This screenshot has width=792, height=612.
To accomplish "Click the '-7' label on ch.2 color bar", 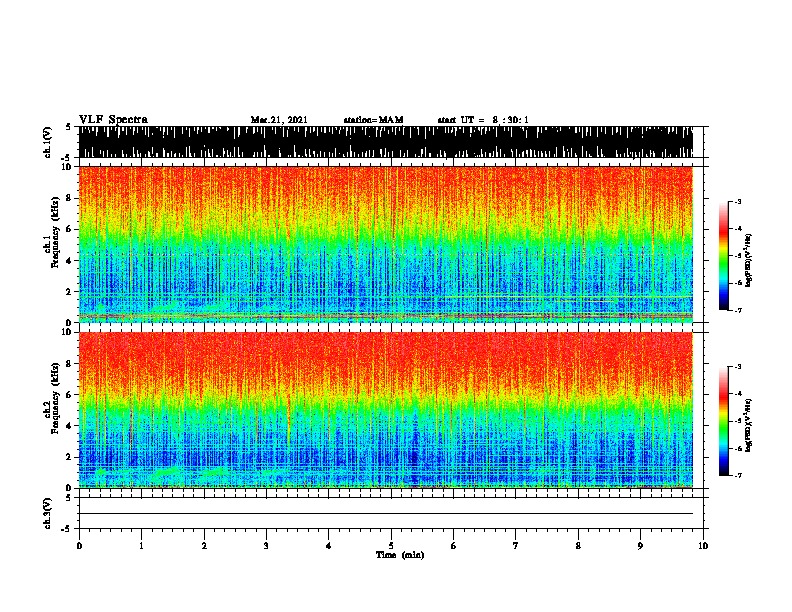I will click(x=738, y=475).
